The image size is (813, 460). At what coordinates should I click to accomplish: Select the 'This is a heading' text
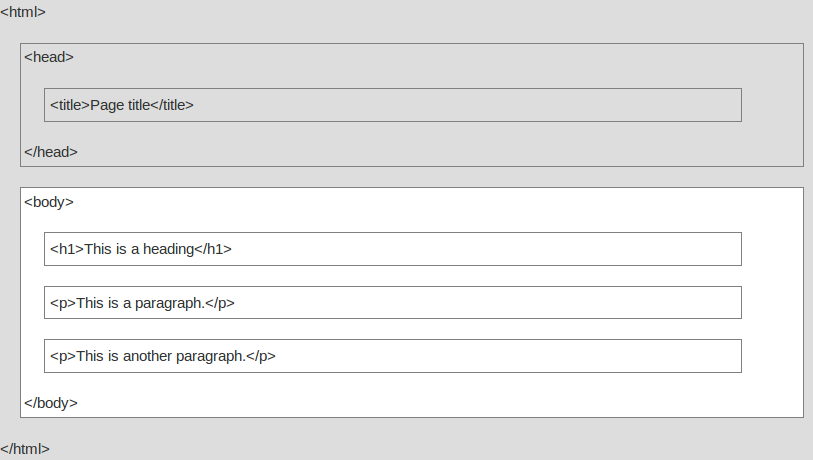pyautogui.click(x=138, y=249)
